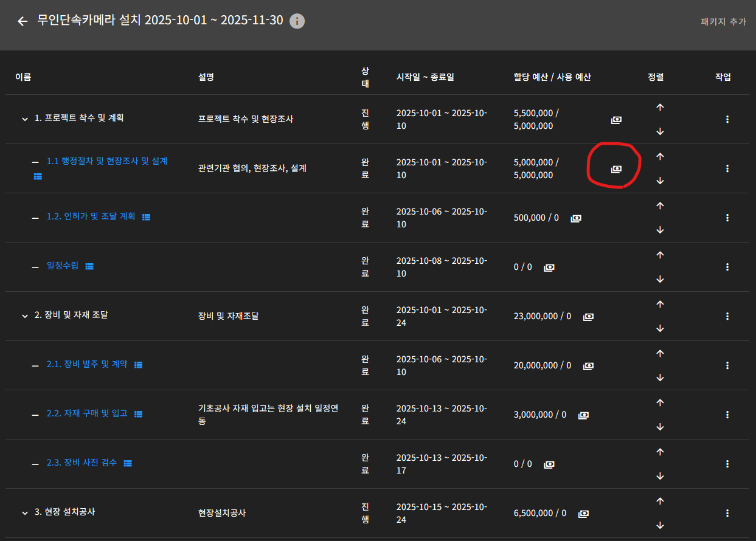Image resolution: width=756 pixels, height=541 pixels.
Task: Open budget icon in 일정수립 row
Action: pyautogui.click(x=549, y=267)
